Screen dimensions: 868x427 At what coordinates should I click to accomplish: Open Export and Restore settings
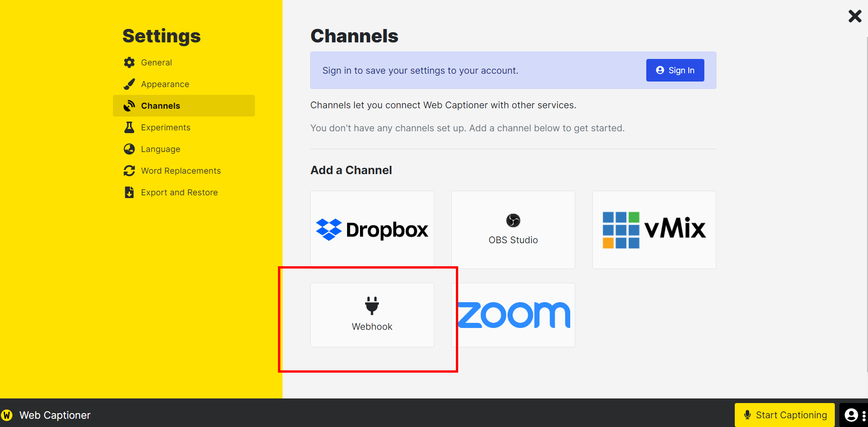point(184,193)
